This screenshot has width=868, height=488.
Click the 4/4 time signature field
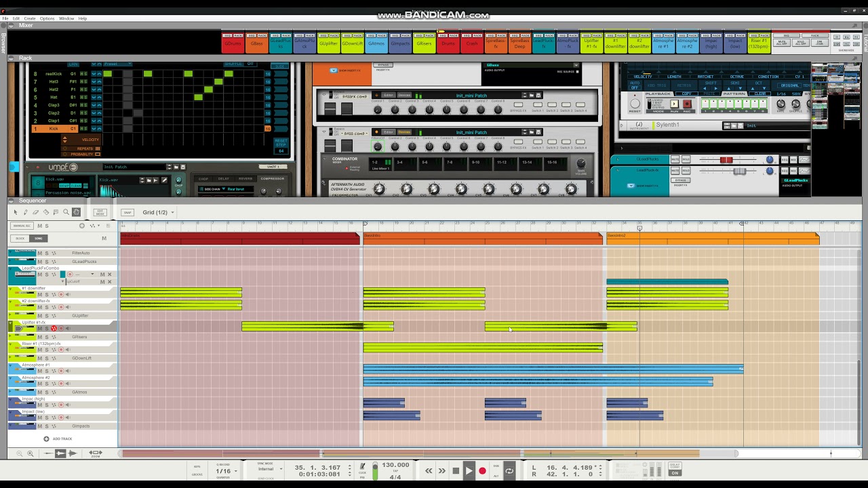(x=395, y=477)
